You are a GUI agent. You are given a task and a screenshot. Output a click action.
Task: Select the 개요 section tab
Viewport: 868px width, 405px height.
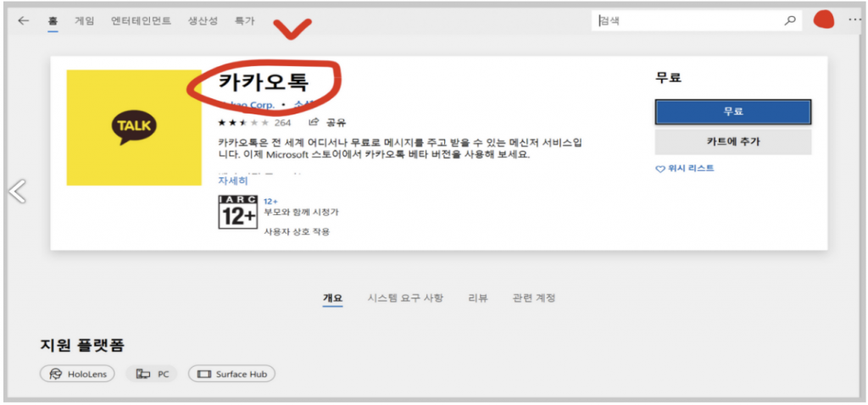tap(332, 298)
